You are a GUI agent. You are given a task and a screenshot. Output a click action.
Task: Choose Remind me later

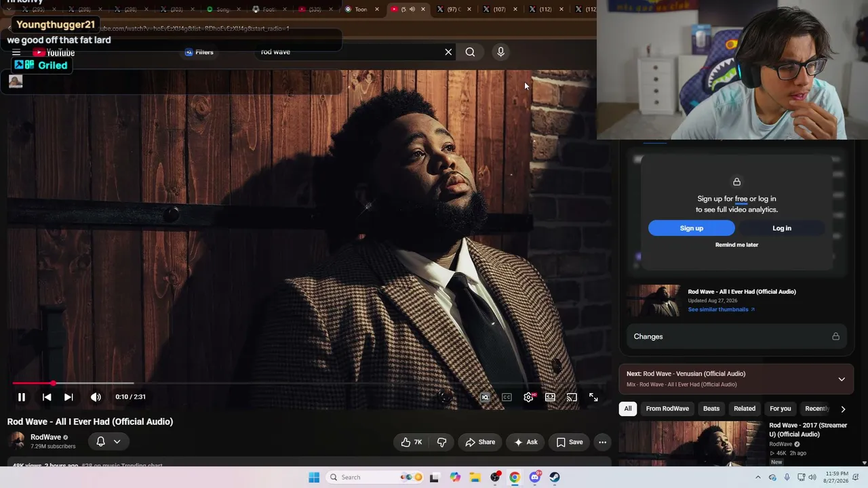tap(736, 245)
